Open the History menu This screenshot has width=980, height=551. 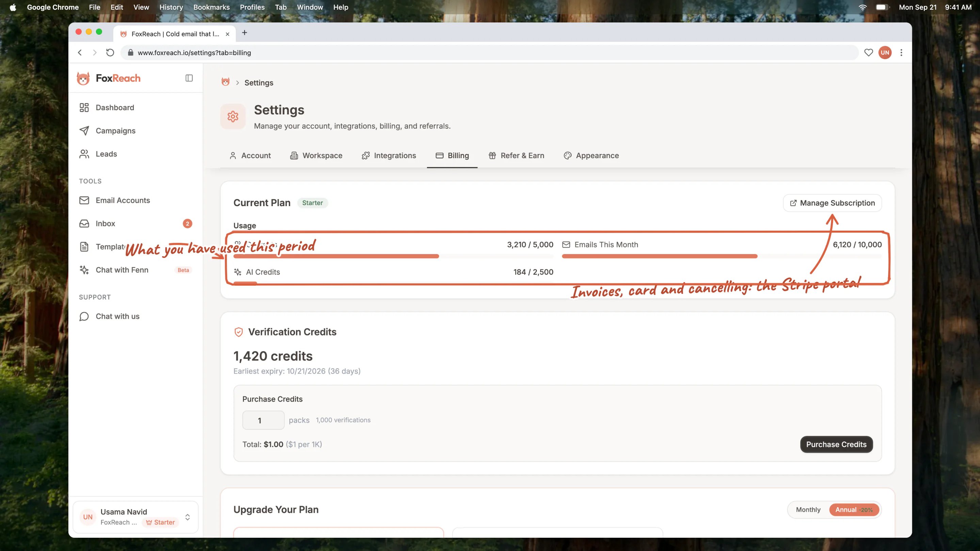click(171, 7)
